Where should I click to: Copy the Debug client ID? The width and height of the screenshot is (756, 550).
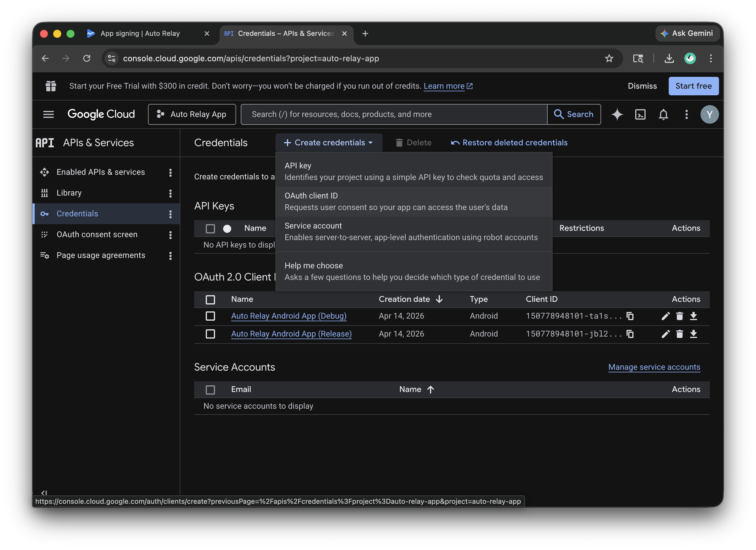click(630, 316)
